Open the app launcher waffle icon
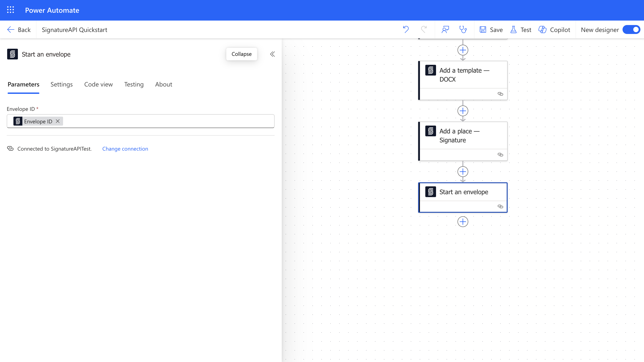 pos(10,10)
